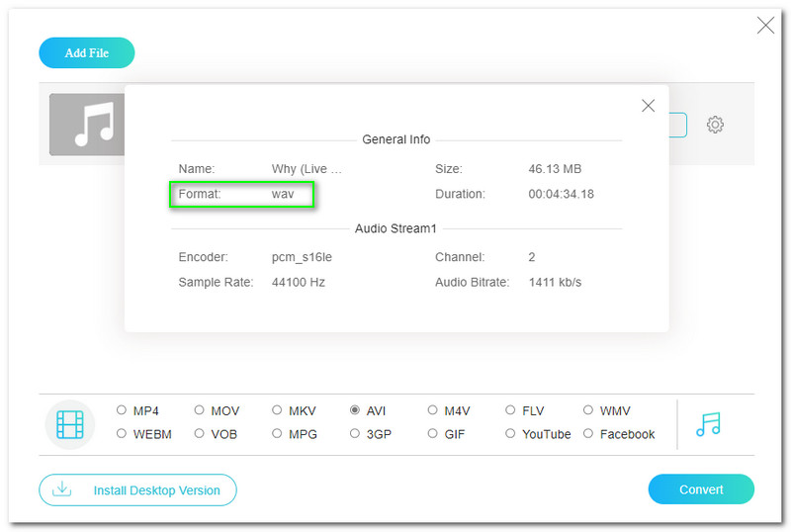This screenshot has width=791, height=532.
Task: Close the media info dialog
Action: click(648, 106)
